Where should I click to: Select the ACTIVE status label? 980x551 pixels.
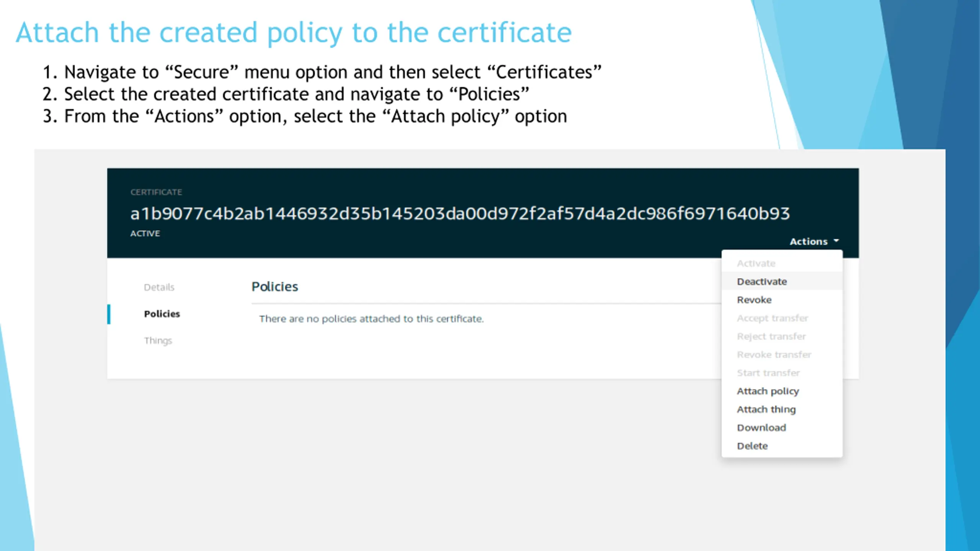click(x=145, y=233)
